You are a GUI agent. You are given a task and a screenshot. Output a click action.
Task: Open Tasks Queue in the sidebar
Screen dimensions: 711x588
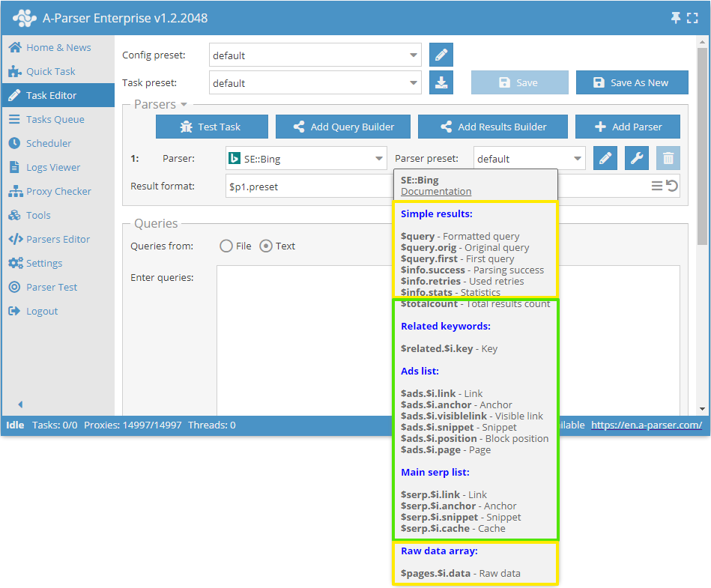tap(55, 119)
